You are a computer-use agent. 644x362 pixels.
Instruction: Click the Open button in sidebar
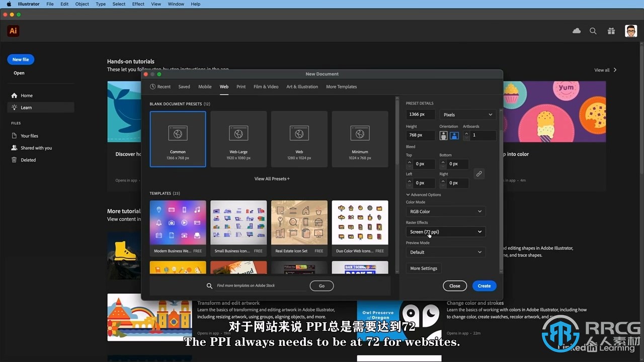tap(19, 73)
